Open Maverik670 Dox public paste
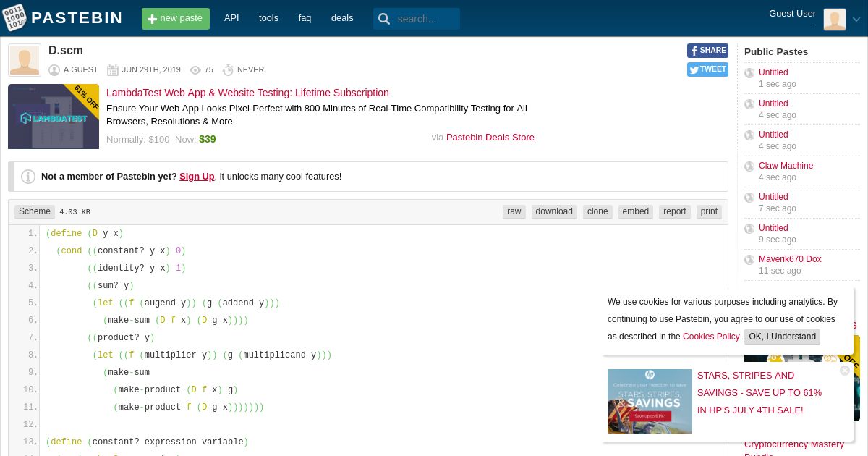The height and width of the screenshot is (456, 868). (x=790, y=259)
